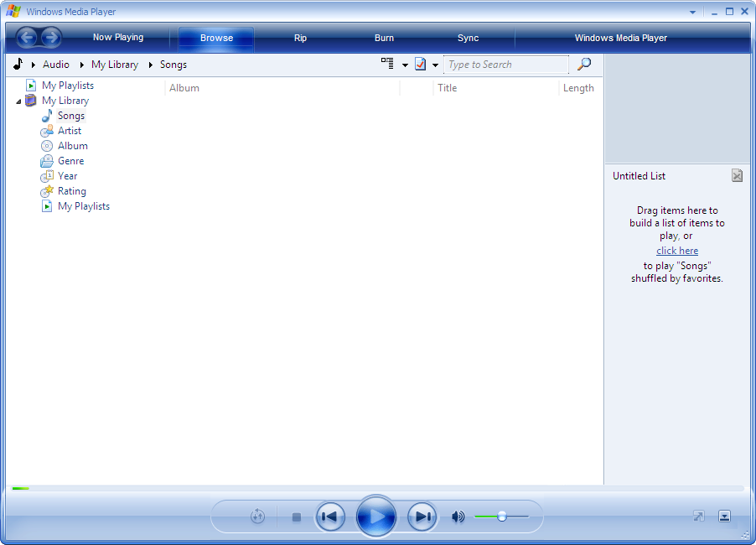Skip to next track

click(x=422, y=516)
